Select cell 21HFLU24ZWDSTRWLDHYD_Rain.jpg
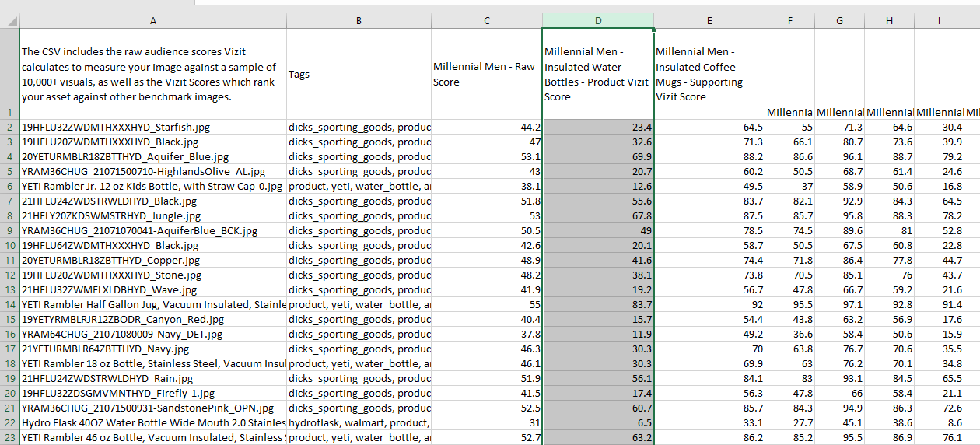Viewport: 980px width, 445px height. [152, 378]
